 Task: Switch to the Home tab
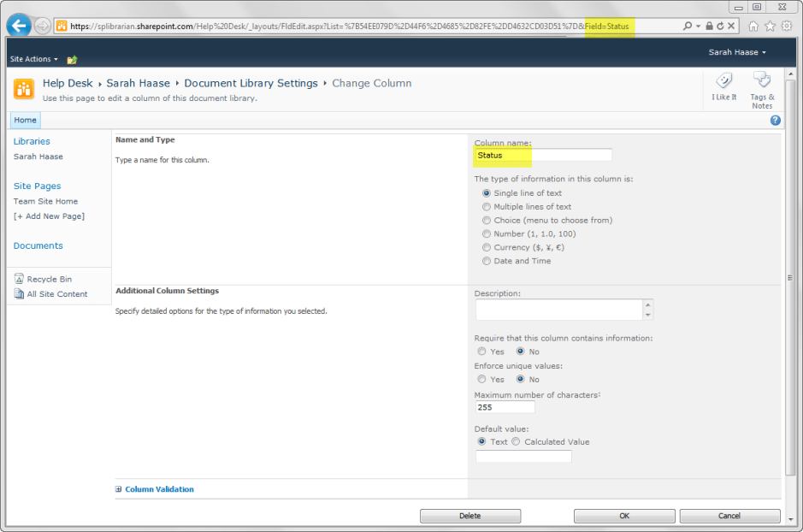25,121
